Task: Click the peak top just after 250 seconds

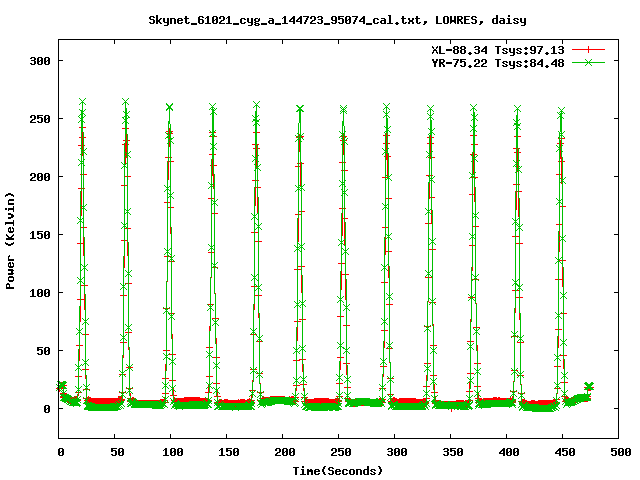Action: [343, 109]
